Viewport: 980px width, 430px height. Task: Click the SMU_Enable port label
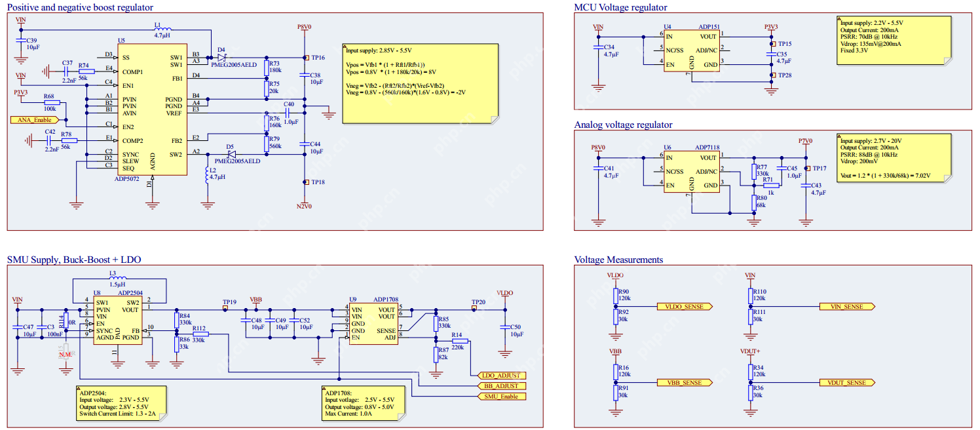tap(501, 396)
